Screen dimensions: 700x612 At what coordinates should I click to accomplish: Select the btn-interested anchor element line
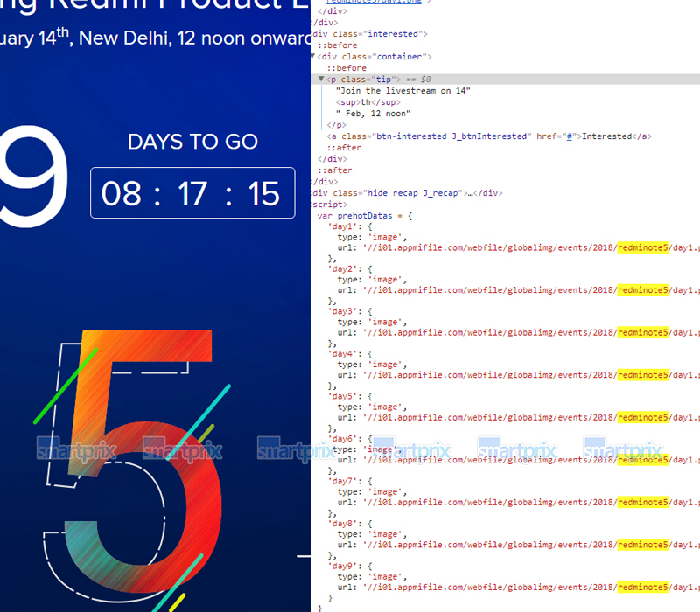click(x=489, y=136)
